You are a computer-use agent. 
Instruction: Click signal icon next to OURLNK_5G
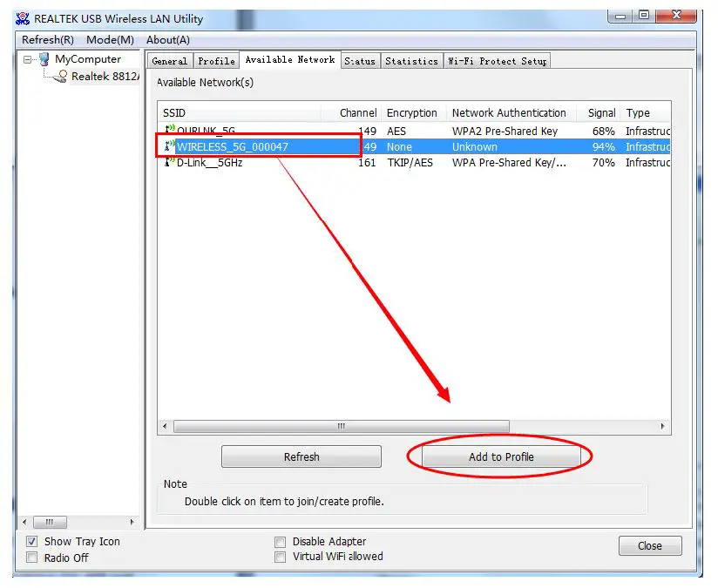(x=170, y=130)
